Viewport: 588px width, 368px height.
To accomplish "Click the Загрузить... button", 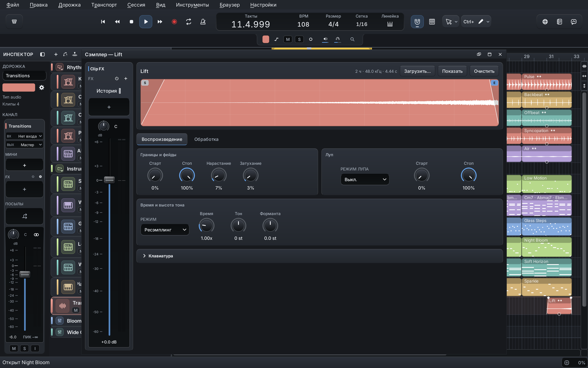I will [x=417, y=71].
